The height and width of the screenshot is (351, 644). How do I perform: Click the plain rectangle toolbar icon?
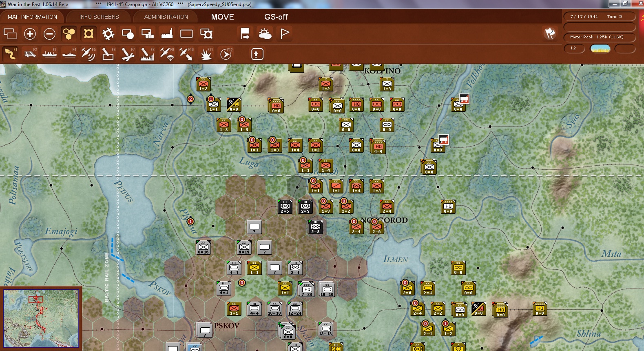point(186,33)
